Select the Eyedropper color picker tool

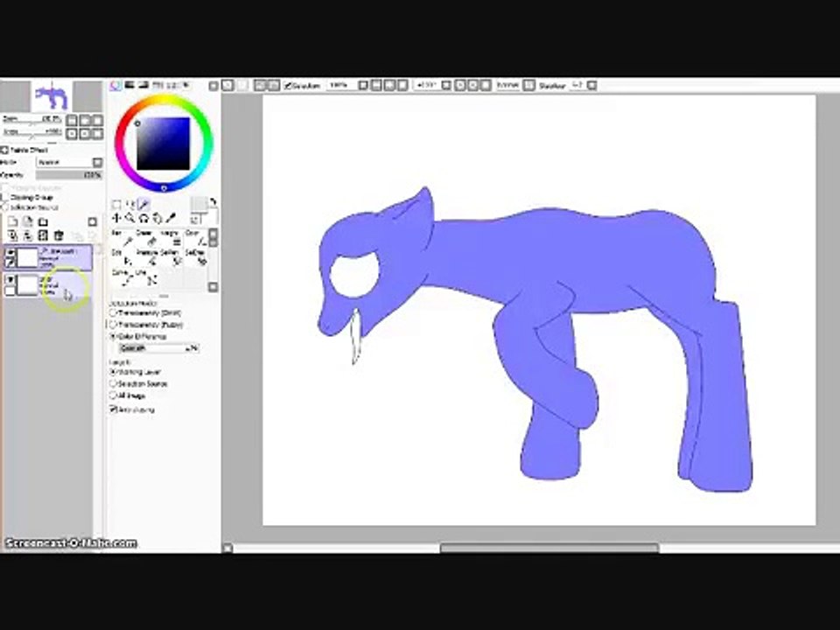point(171,218)
